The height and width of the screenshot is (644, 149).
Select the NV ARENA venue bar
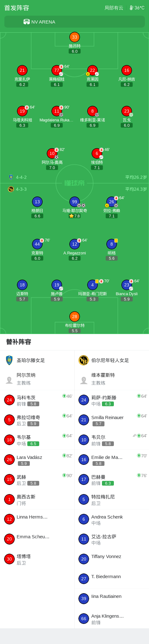click(x=75, y=22)
